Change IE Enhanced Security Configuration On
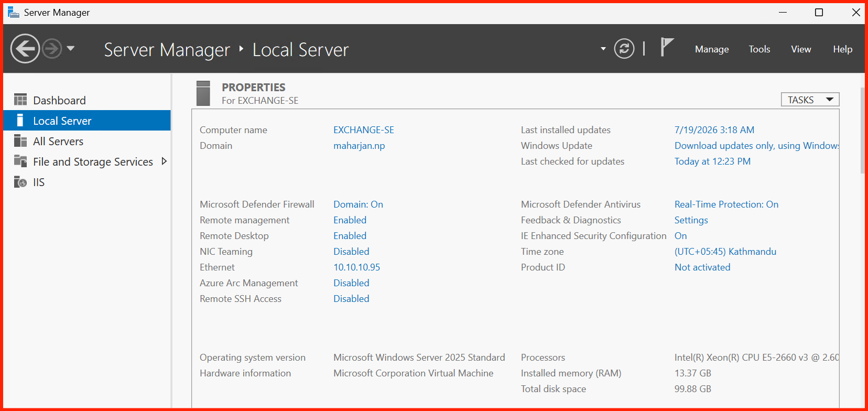This screenshot has width=868, height=411. [681, 236]
